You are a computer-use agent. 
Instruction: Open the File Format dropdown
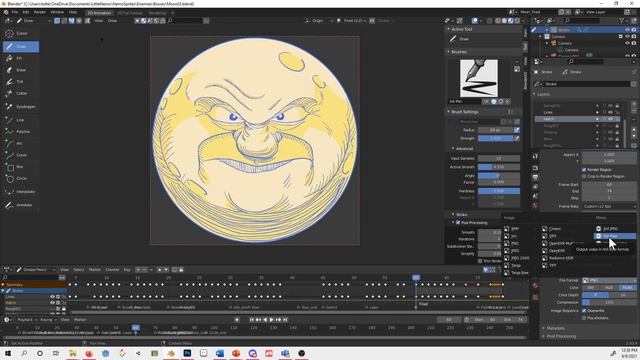pos(609,280)
